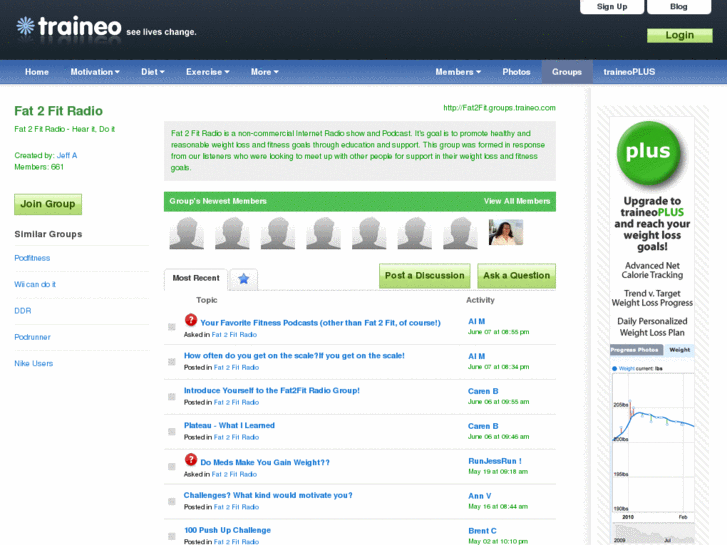
Task: Click Fat 2 Fit Radio link under Plateau topic
Action: coord(236,437)
